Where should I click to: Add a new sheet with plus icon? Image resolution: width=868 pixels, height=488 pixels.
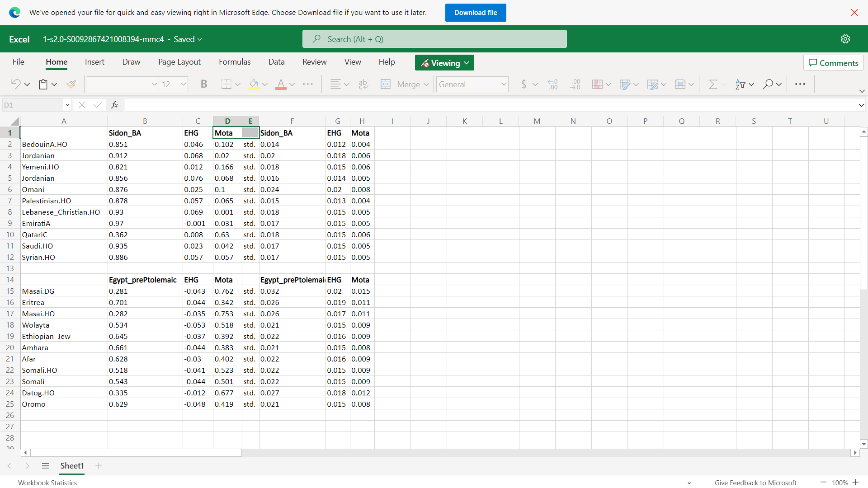coord(99,466)
